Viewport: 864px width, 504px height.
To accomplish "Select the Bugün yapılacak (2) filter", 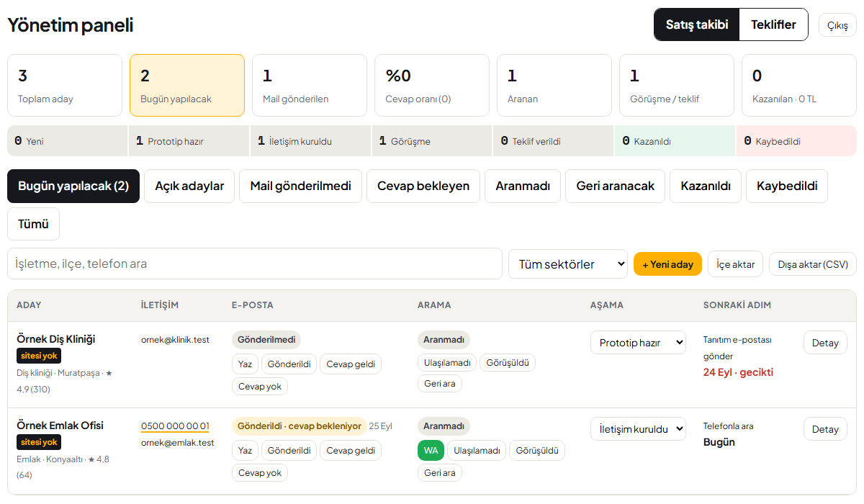I will [73, 186].
